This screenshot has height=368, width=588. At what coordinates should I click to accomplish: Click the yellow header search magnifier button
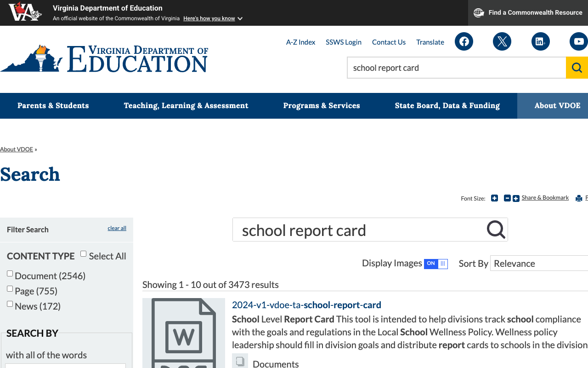click(x=577, y=68)
